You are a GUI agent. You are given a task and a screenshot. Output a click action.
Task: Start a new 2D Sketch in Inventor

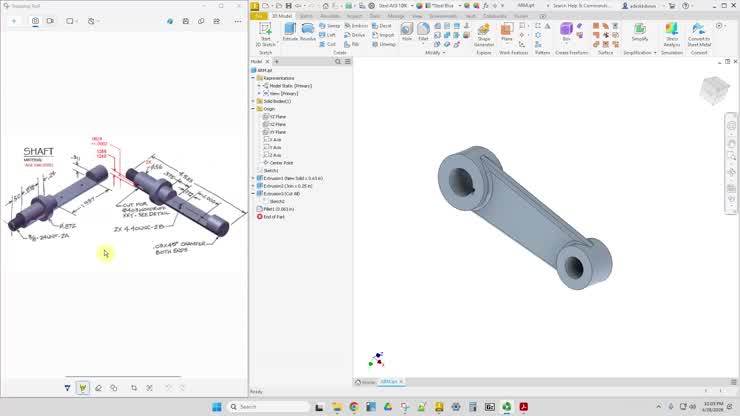(265, 35)
